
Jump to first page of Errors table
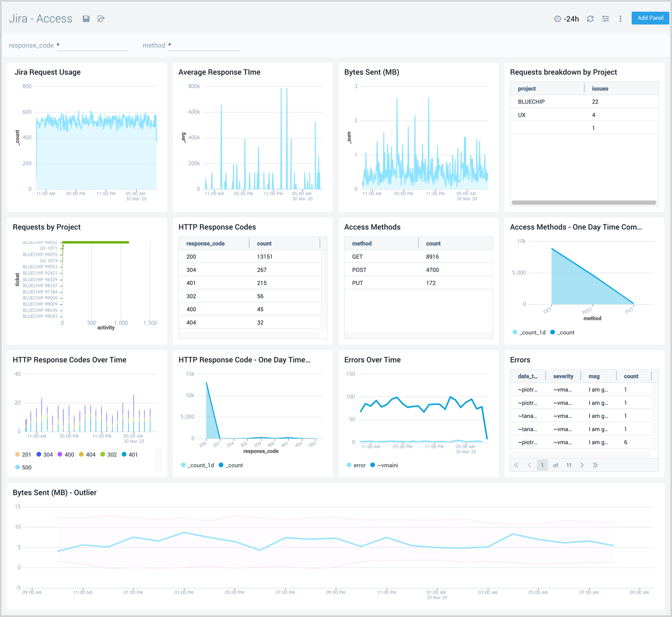click(x=516, y=465)
